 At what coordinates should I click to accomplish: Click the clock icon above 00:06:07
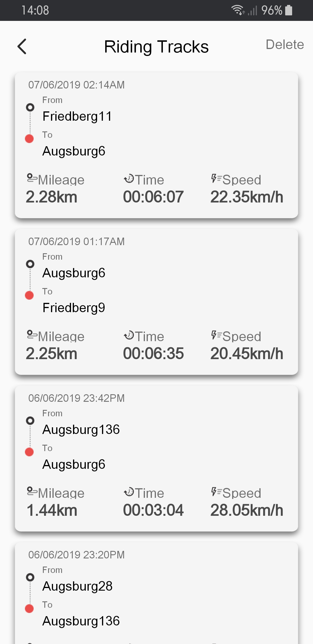point(129,178)
